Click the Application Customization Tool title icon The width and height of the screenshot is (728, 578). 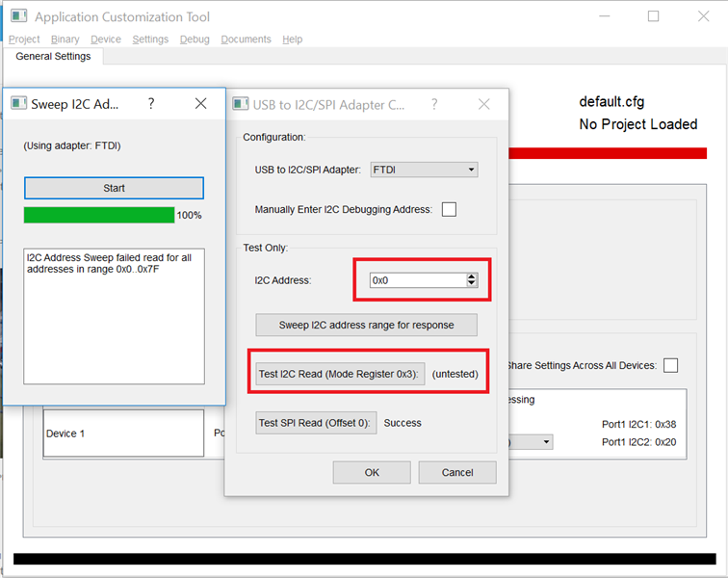click(x=19, y=16)
